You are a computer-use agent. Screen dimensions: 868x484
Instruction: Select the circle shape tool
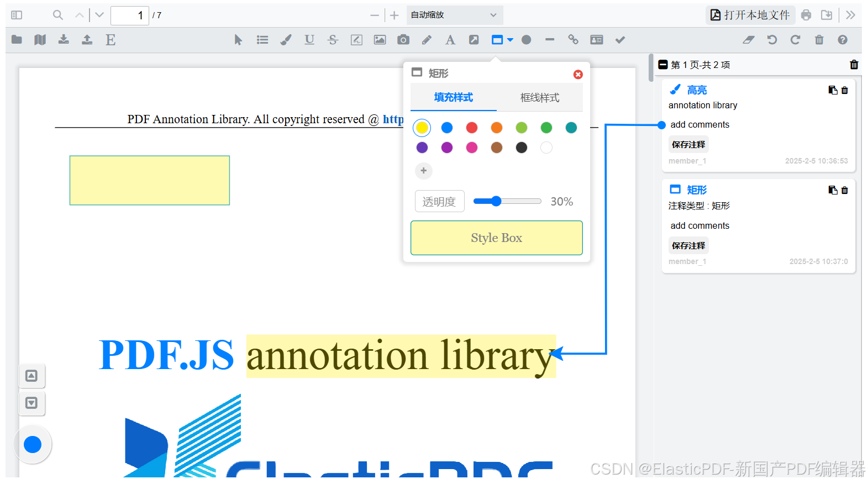click(x=527, y=40)
